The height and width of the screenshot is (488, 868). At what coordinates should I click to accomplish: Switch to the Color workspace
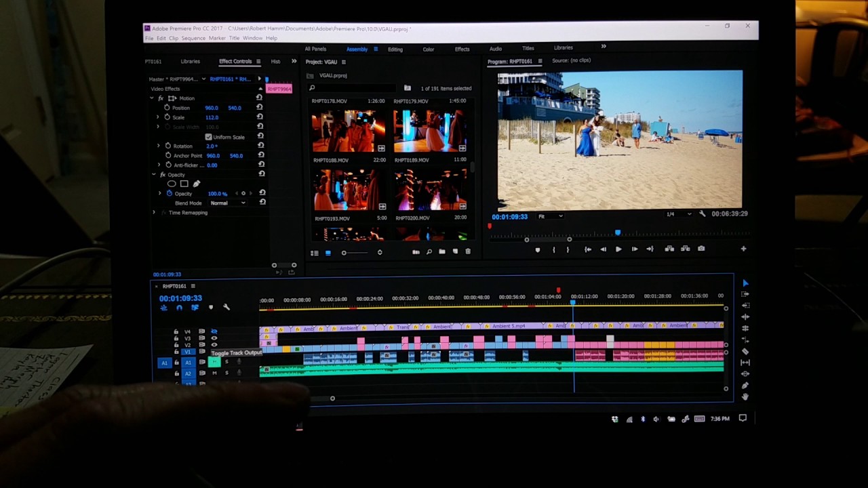coord(429,49)
